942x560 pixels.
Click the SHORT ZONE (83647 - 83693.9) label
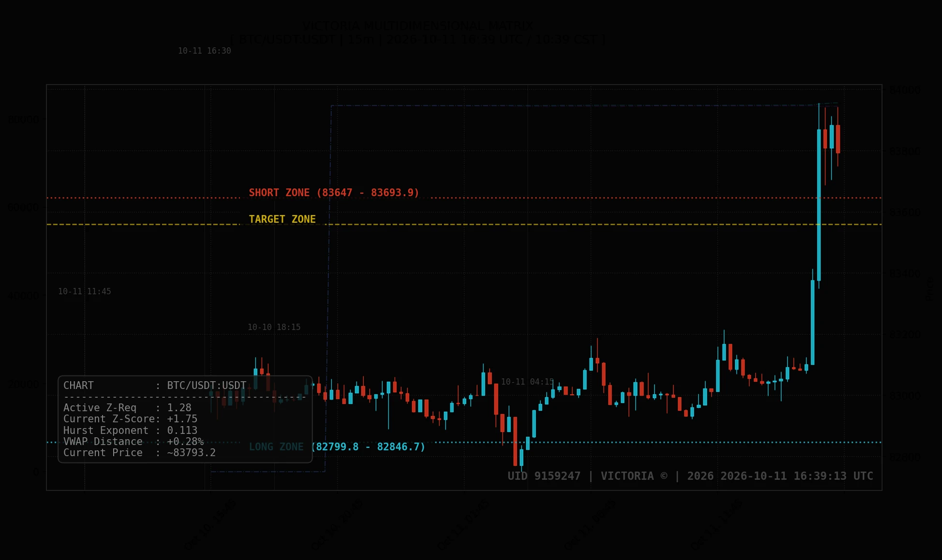(x=334, y=193)
